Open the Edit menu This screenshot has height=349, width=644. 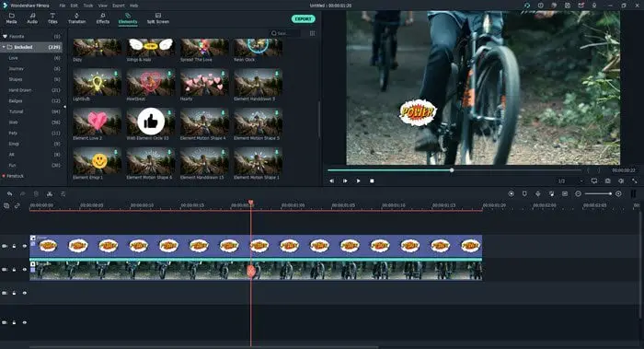(x=74, y=6)
